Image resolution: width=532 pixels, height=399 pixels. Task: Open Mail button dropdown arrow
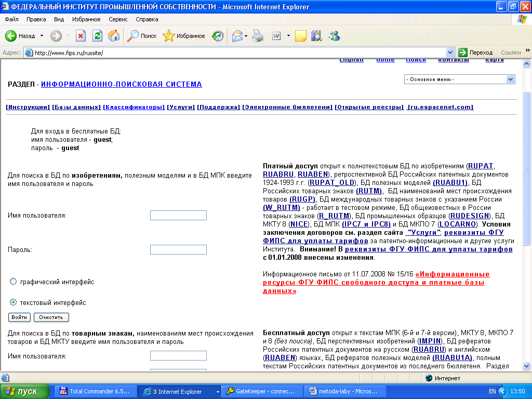[246, 36]
